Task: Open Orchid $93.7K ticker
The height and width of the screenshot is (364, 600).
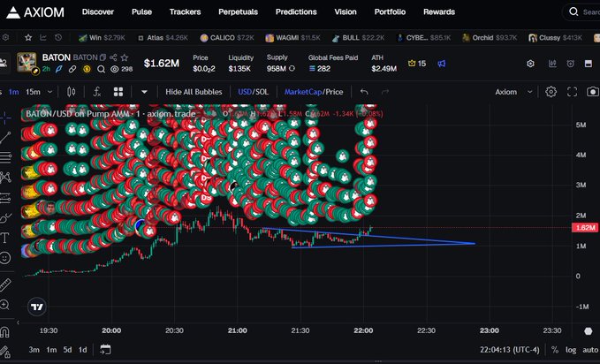Action: [x=490, y=37]
